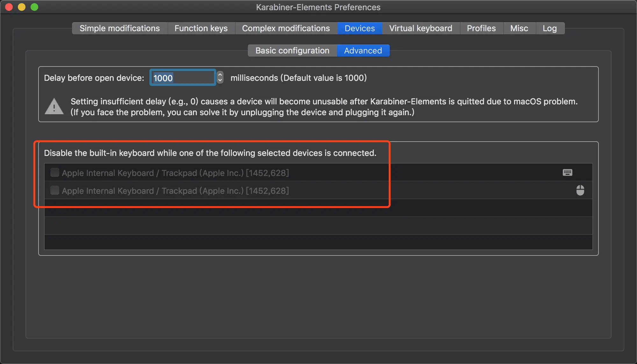Select the Devices tab
This screenshot has height=364, width=637.
(x=360, y=28)
